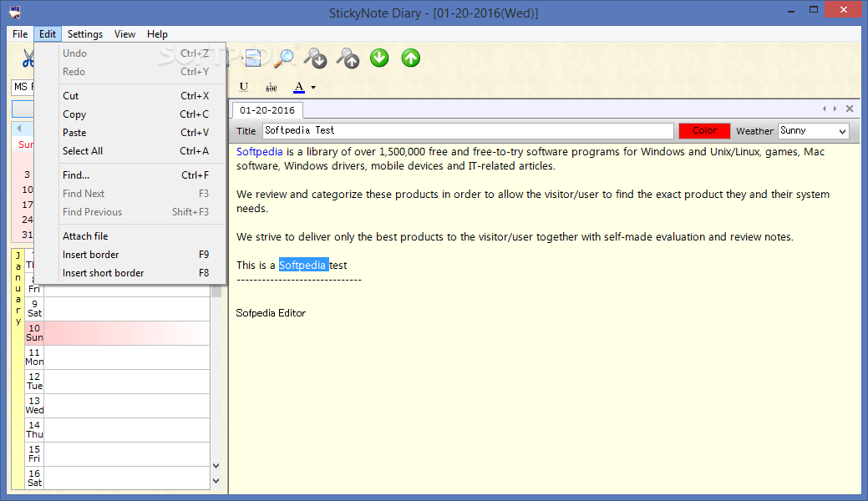The height and width of the screenshot is (501, 868).
Task: Open the File menu
Action: click(20, 33)
